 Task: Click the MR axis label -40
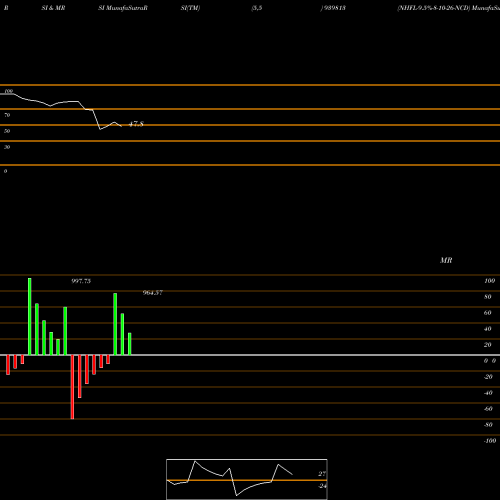coord(488,393)
